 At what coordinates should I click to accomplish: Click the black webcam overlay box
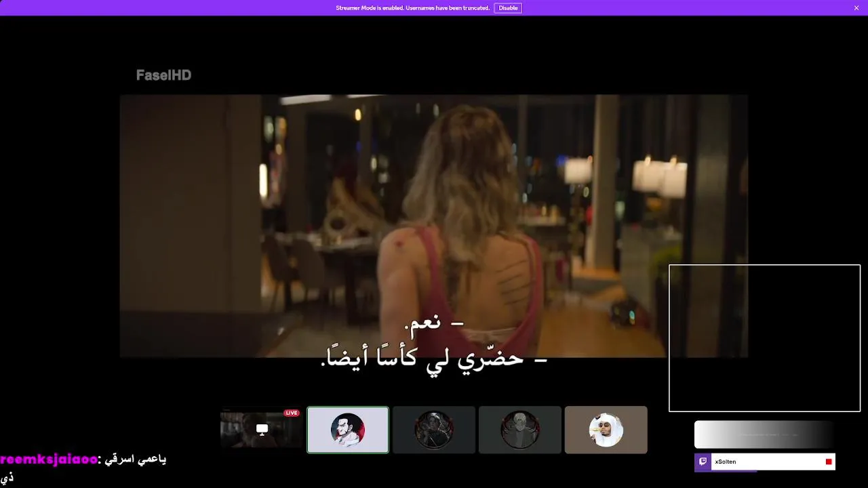coord(764,338)
